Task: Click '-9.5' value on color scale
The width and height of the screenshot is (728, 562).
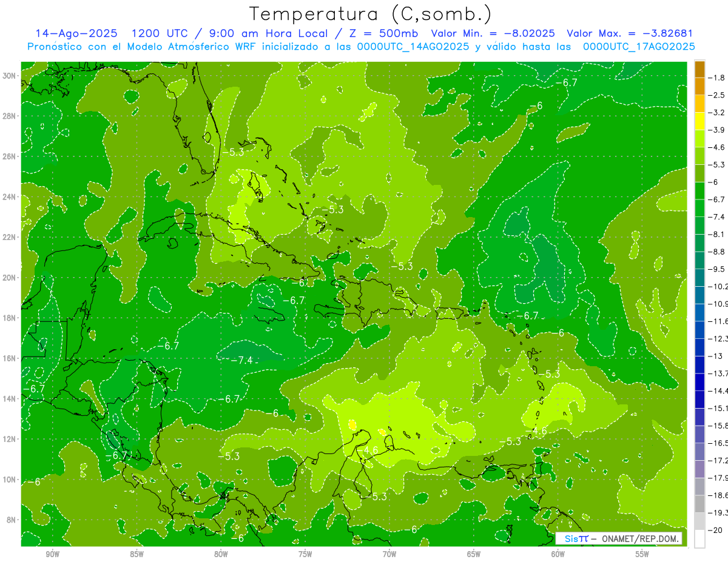Action: 717,269
